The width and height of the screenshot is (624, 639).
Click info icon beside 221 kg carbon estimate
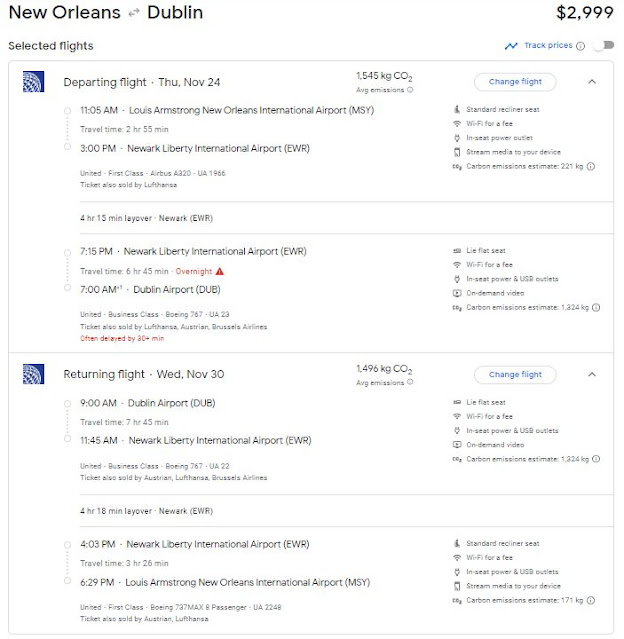pyautogui.click(x=591, y=166)
